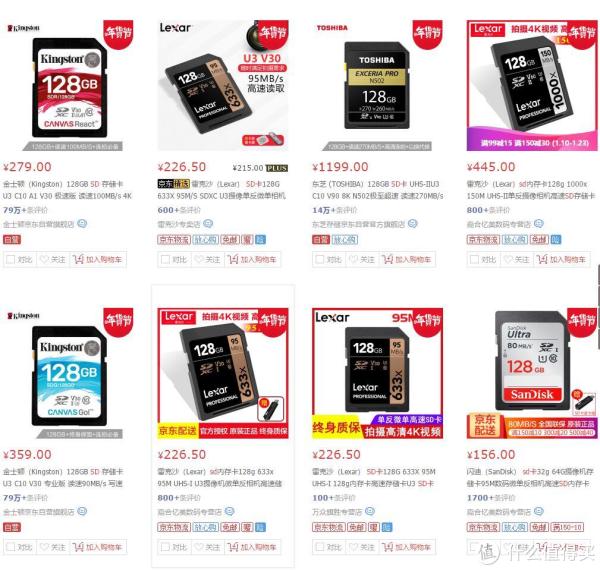
Task: Tick compare checkbox for Toshiba ¥1199.00 card
Action: (x=320, y=259)
